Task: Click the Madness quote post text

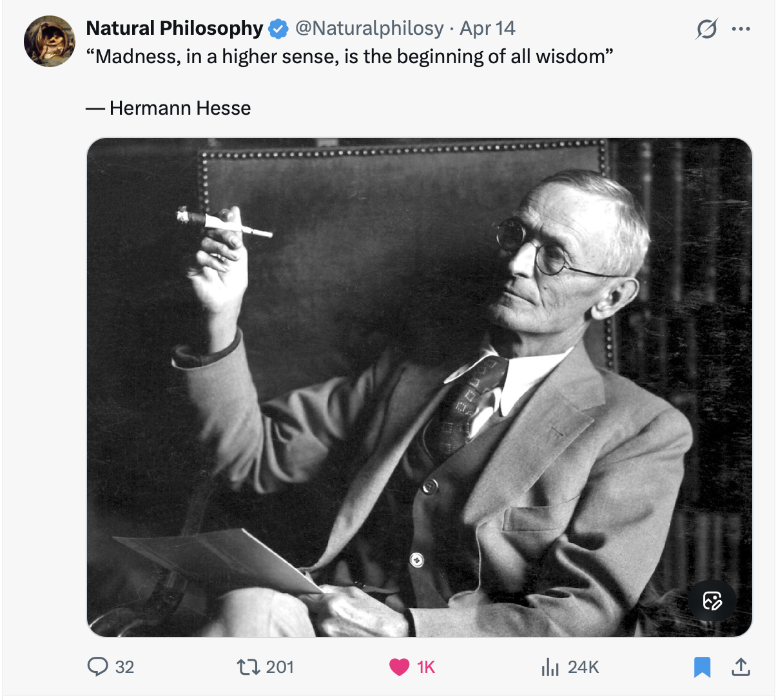Action: (349, 57)
